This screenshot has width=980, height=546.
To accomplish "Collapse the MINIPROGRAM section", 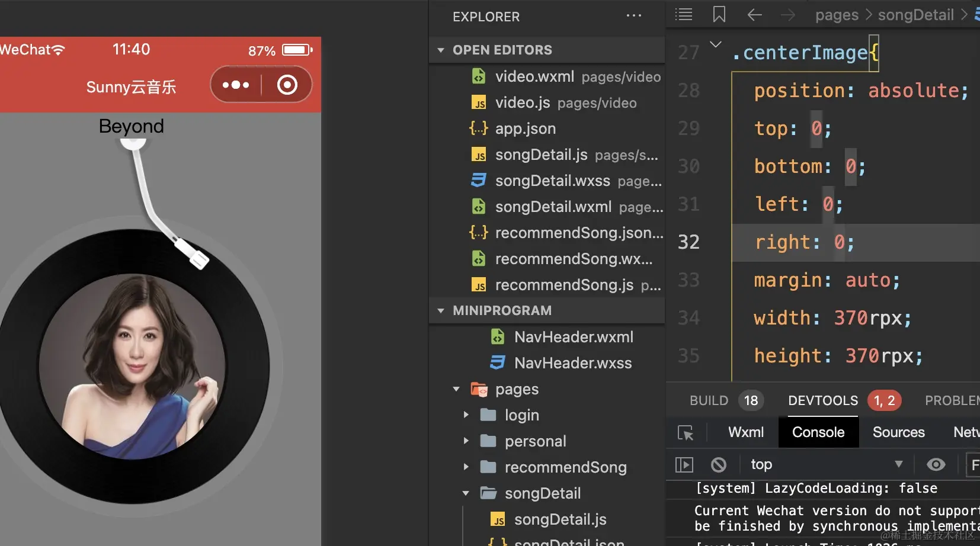I will (x=441, y=311).
